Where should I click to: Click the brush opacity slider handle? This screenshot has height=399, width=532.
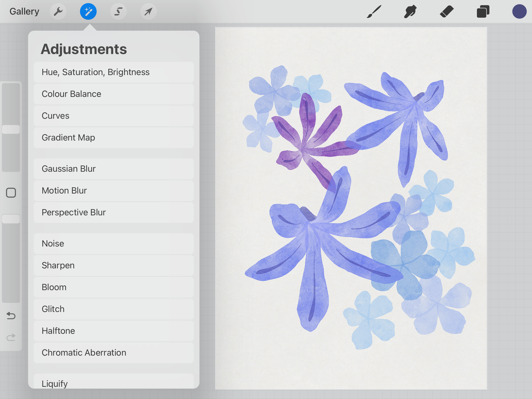pyautogui.click(x=11, y=219)
